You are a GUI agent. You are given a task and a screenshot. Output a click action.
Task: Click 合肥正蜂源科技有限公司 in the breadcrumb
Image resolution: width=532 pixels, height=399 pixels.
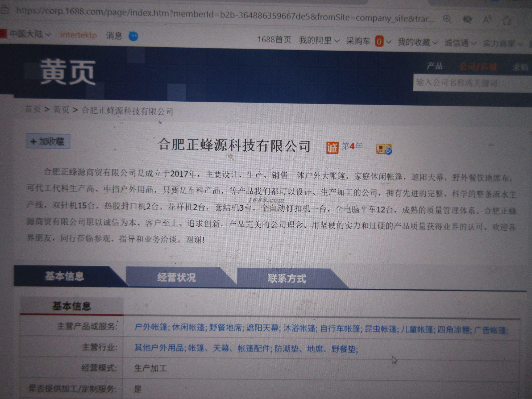127,111
